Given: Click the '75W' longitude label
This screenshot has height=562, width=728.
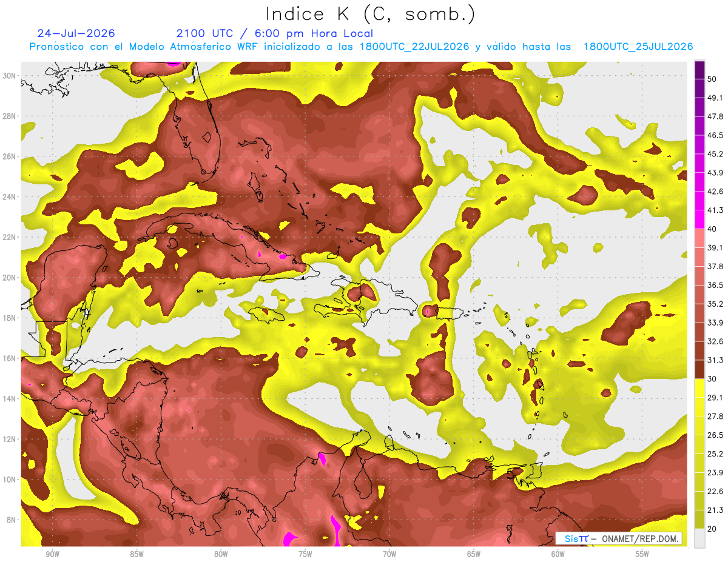Looking at the screenshot, I should tap(305, 554).
